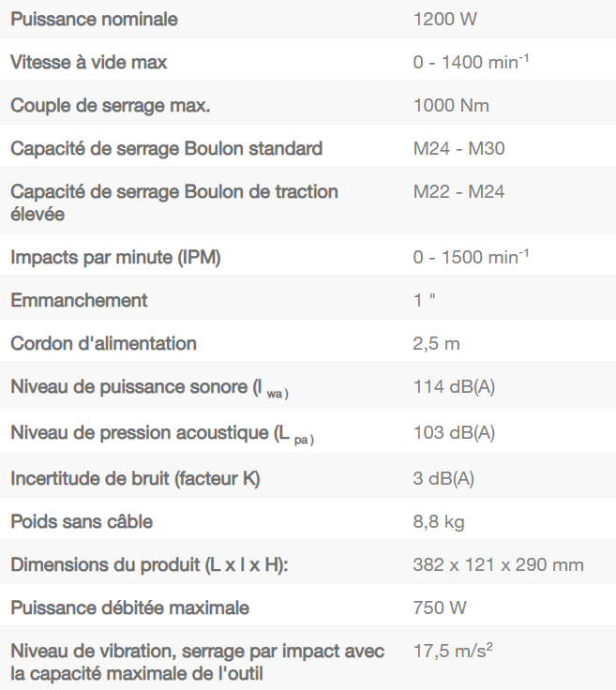Click the 382 x 121 x 290 mm dimensions

coord(498,564)
